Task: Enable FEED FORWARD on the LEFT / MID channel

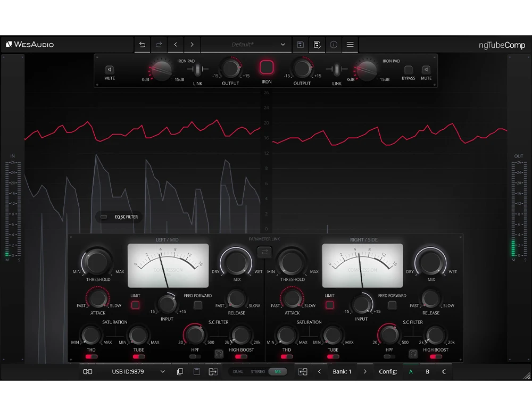Action: [198, 305]
